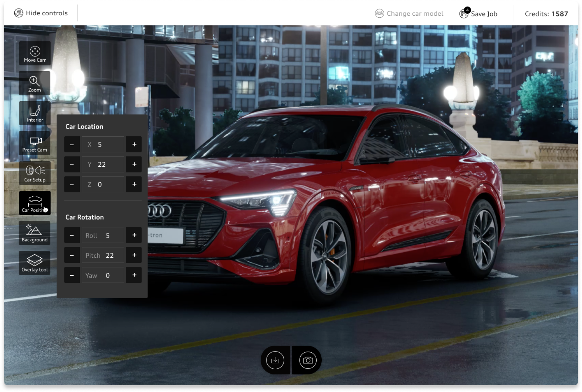Click Save Job

tap(478, 14)
